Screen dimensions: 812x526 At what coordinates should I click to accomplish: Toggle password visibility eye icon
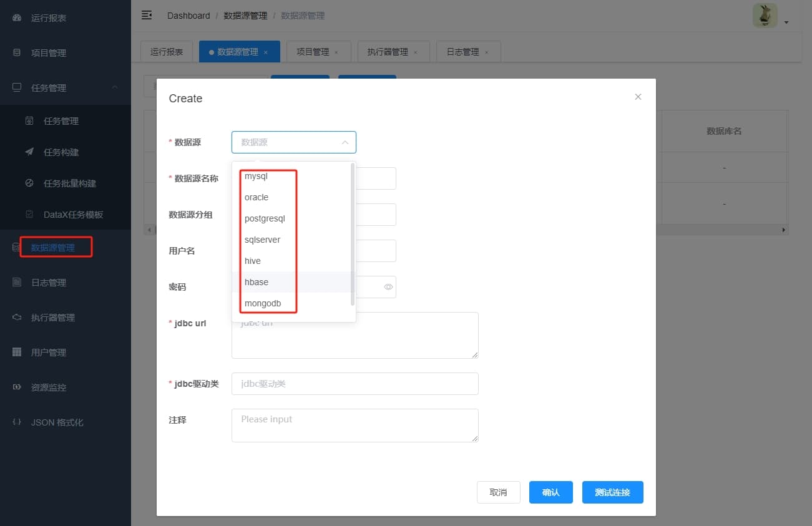tap(388, 287)
